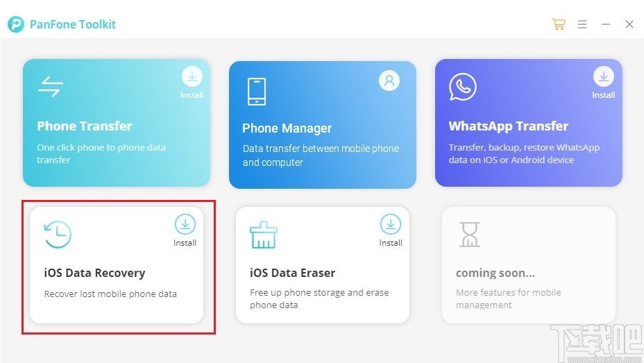Click the Phone Transfer install download icon
Image resolution: width=644 pixels, height=363 pixels.
point(192,76)
